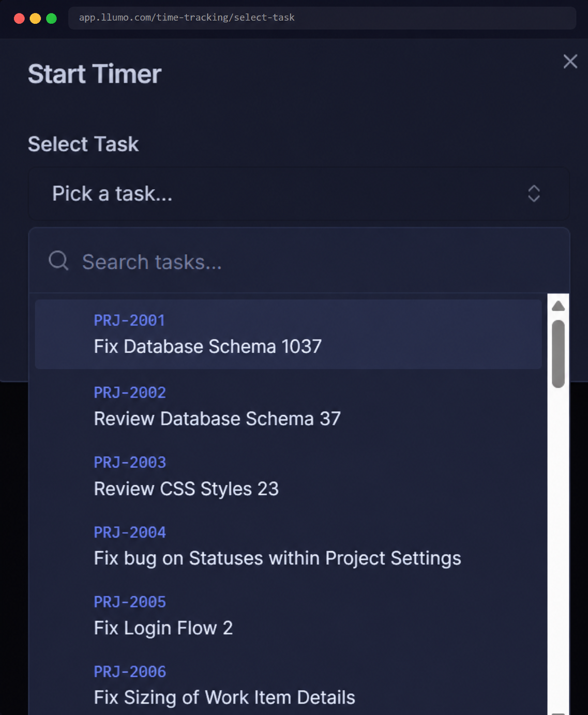This screenshot has height=715, width=588.
Task: Select task Review Database Schema 37
Action: (x=288, y=406)
